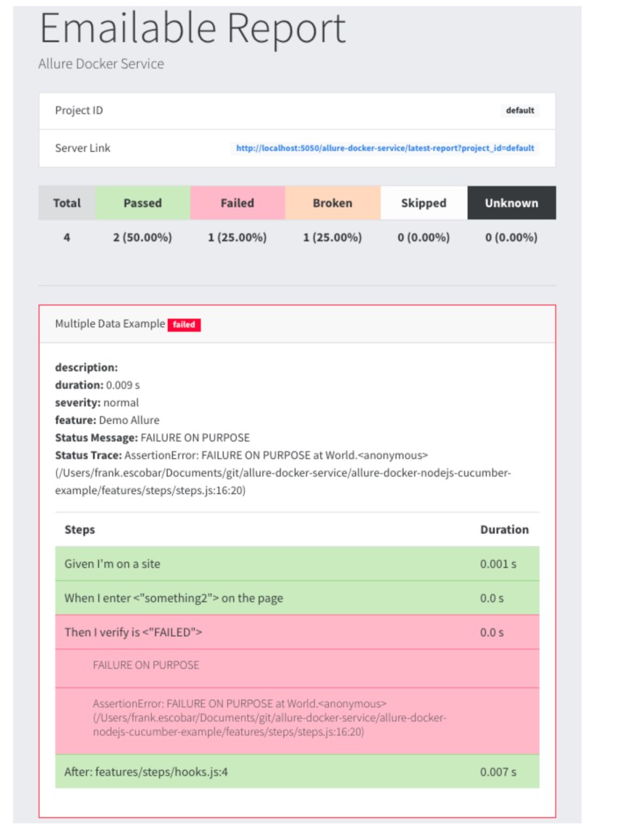Viewport: 643px width, 840px height.
Task: Click the 'default' project ID badge
Action: click(x=520, y=110)
